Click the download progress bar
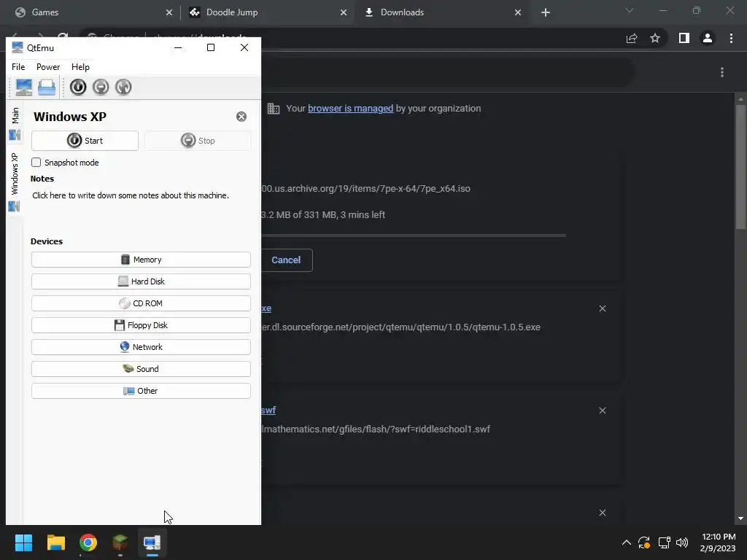 tap(414, 236)
